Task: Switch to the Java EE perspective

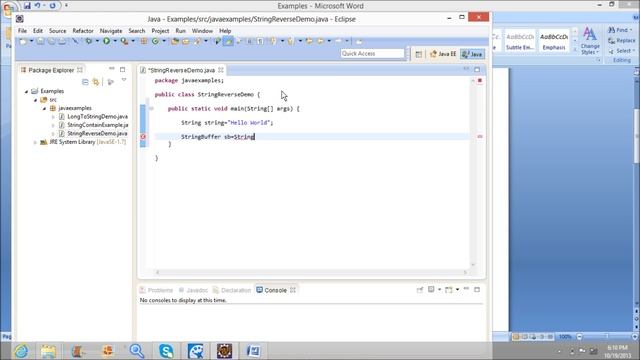Action: (x=443, y=54)
